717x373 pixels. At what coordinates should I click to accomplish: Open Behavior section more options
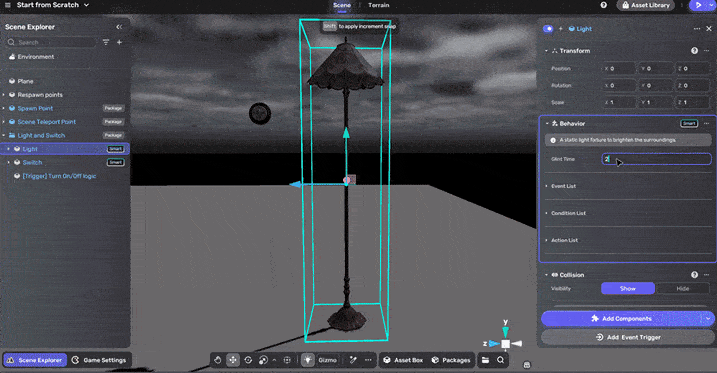click(706, 123)
